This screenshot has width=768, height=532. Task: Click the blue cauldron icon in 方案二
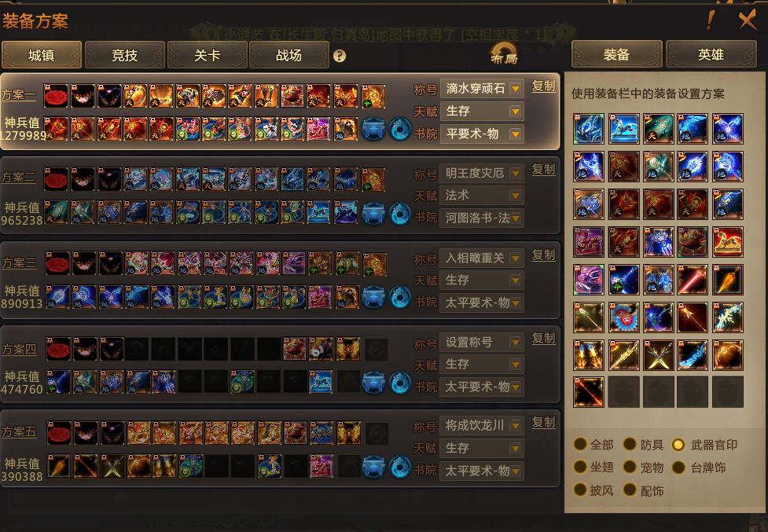click(373, 214)
